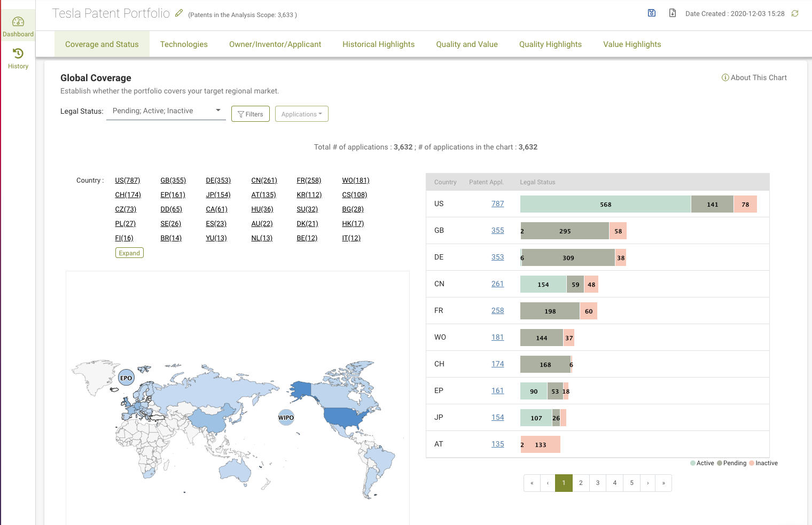The height and width of the screenshot is (525, 812).
Task: Click the save floppy disk icon
Action: [x=652, y=13]
